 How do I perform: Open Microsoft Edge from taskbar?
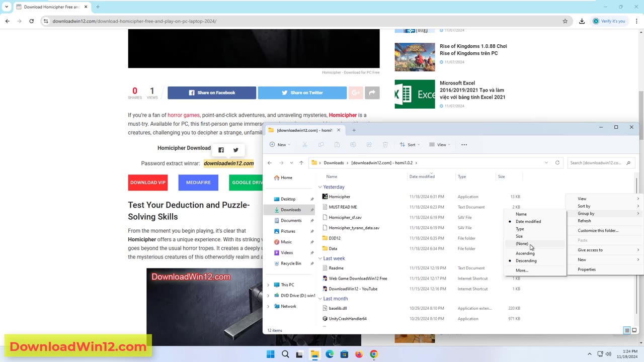[x=330, y=354]
